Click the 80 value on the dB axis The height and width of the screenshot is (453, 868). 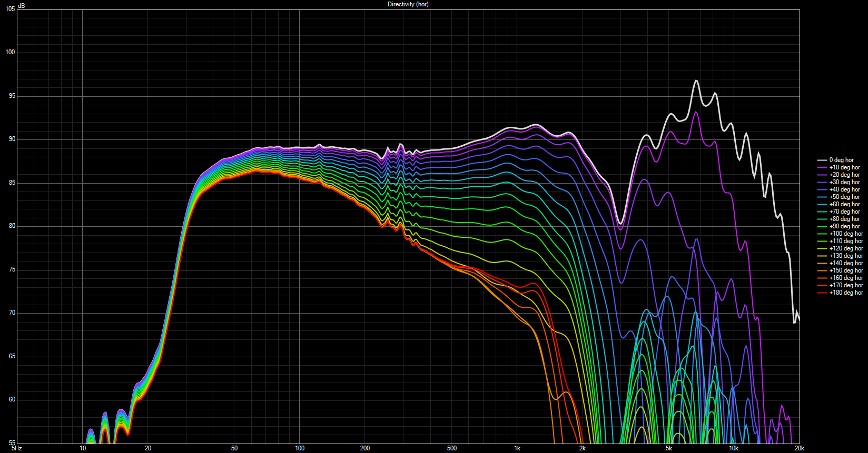12,226
